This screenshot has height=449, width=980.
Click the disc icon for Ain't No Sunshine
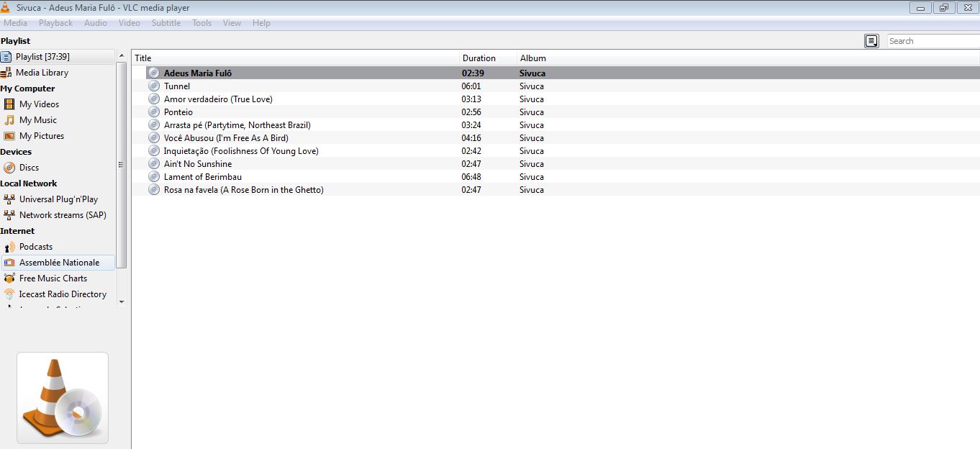153,163
